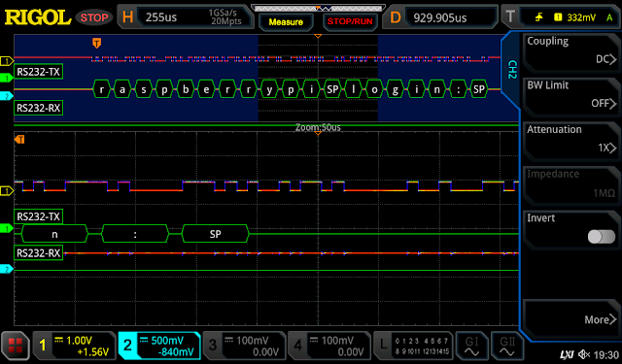Click the Measure button
The image size is (622, 364).
[286, 22]
